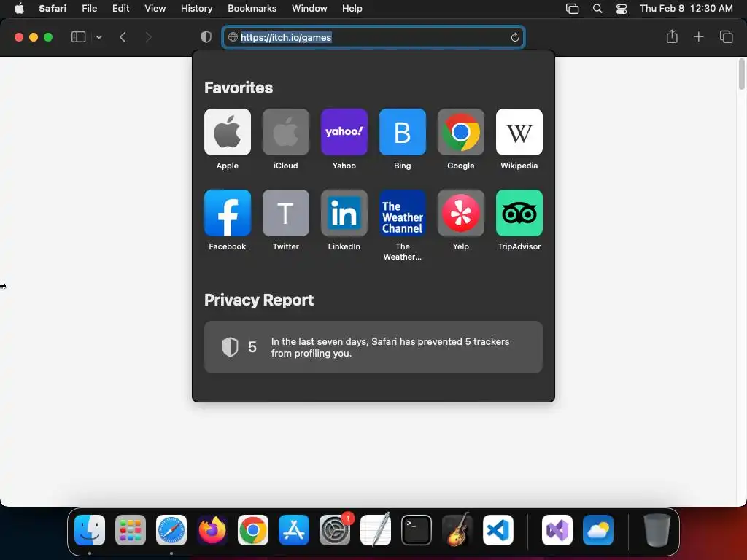The image size is (747, 560).
Task: Open the Apple favorite
Action: click(228, 132)
